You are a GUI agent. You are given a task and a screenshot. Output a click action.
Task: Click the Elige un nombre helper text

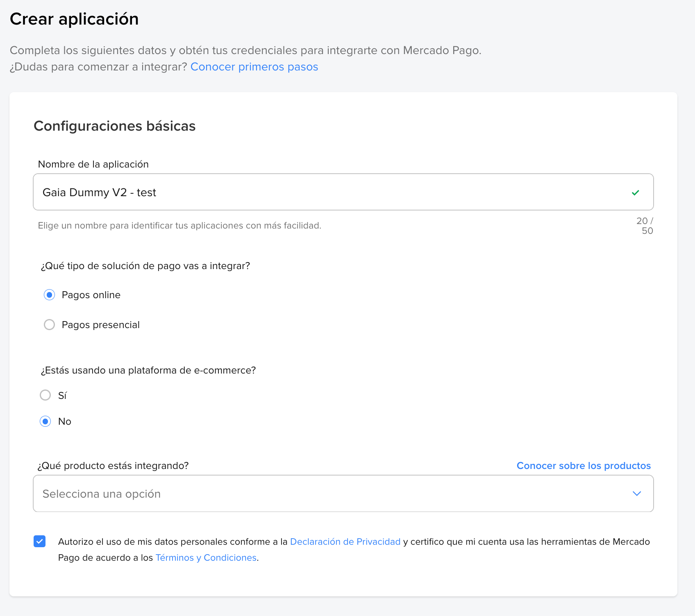click(x=179, y=226)
